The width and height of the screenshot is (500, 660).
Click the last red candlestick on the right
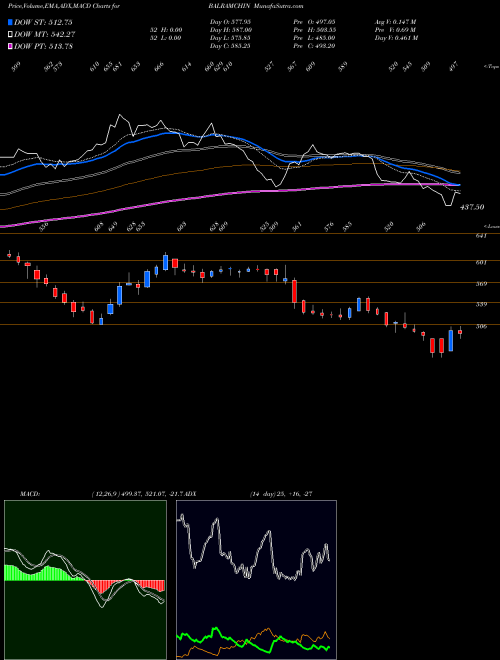click(460, 332)
